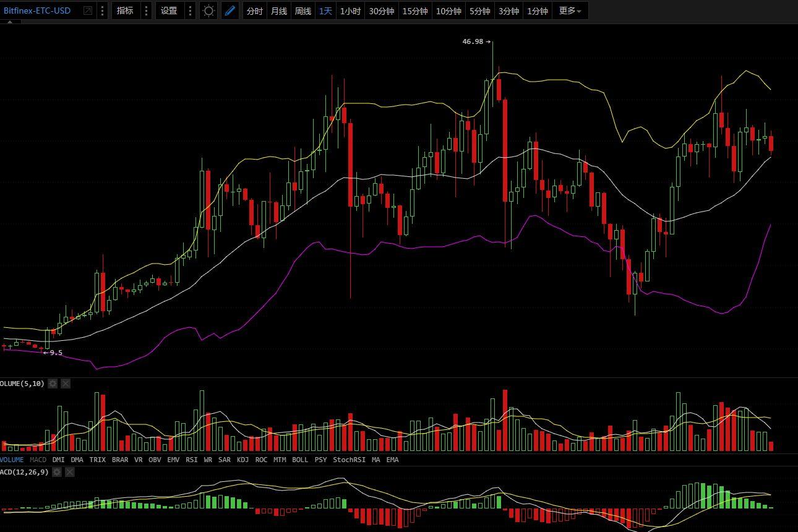Activate the blue pencil drawing tool
Screen dimensions: 798x532
(x=230, y=11)
